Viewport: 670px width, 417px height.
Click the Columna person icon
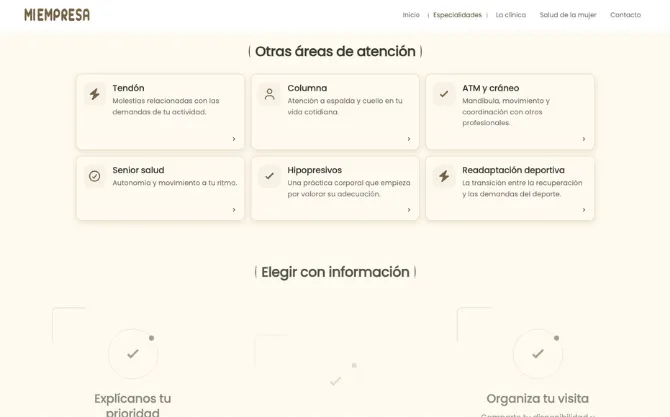[269, 94]
